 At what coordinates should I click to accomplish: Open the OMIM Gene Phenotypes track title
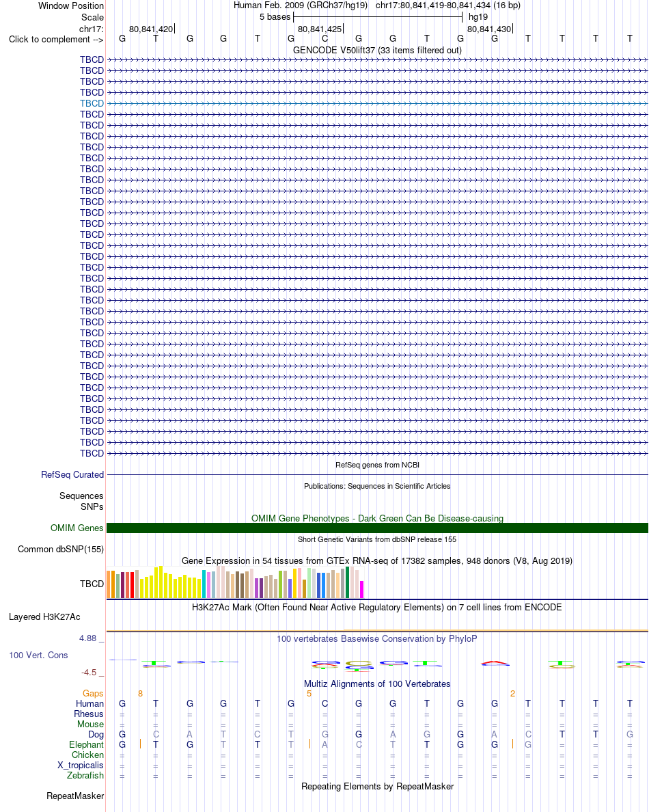pos(377,518)
